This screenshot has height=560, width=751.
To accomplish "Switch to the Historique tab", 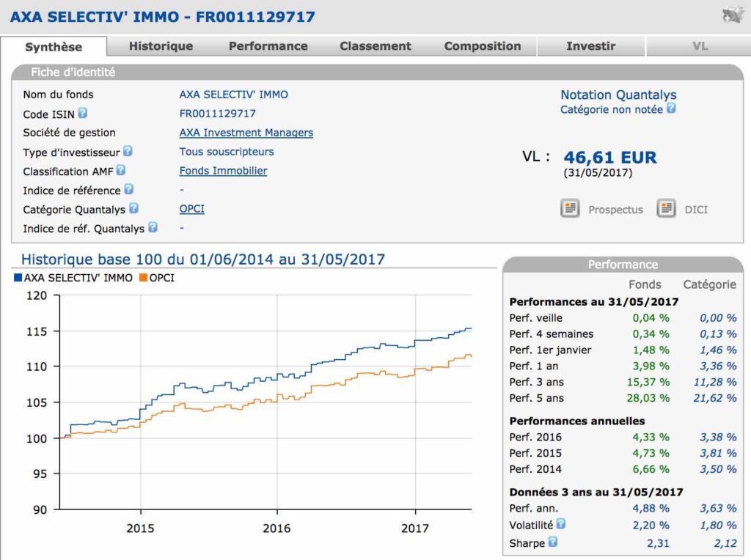I will coord(161,46).
